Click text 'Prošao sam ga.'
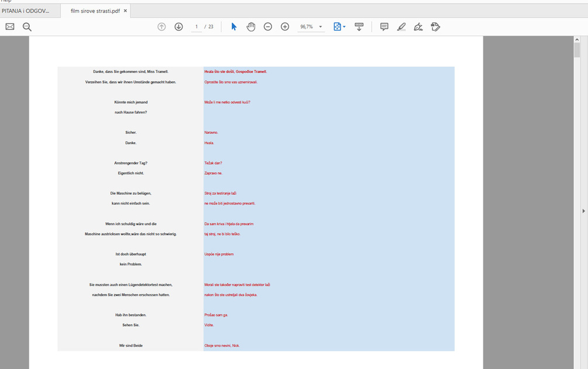 pos(216,315)
